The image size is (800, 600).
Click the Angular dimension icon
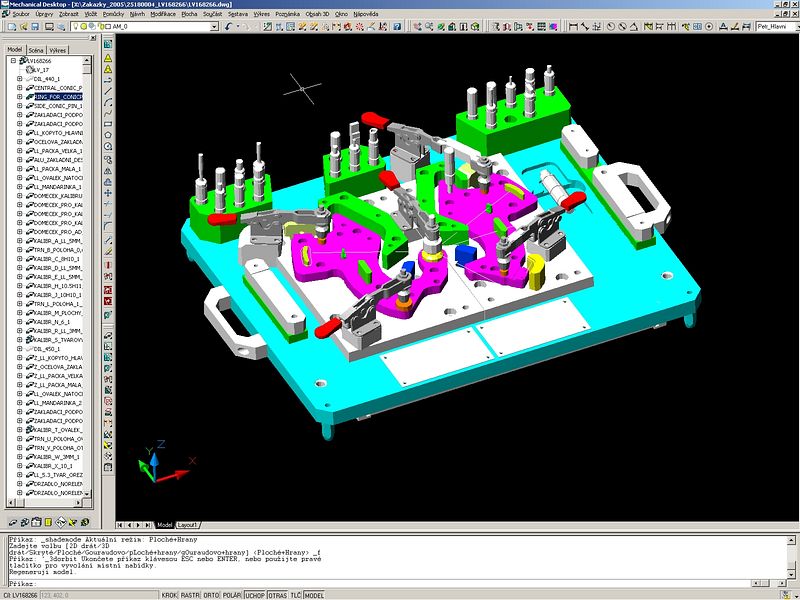point(634,27)
